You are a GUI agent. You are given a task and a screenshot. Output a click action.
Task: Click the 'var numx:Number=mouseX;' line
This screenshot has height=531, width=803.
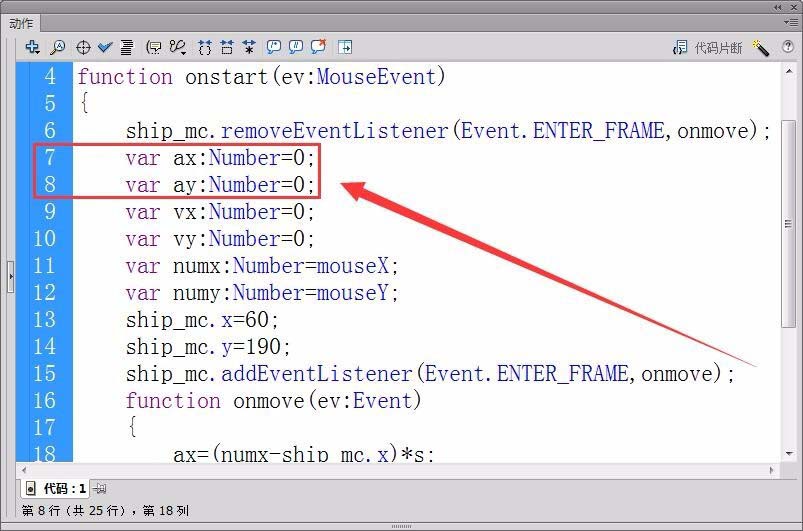tap(262, 266)
